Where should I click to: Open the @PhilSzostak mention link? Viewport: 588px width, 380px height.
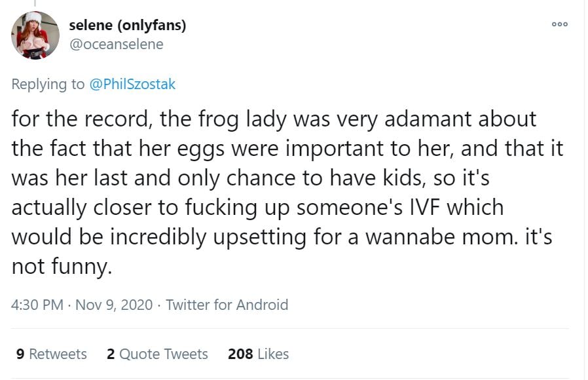coord(135,84)
